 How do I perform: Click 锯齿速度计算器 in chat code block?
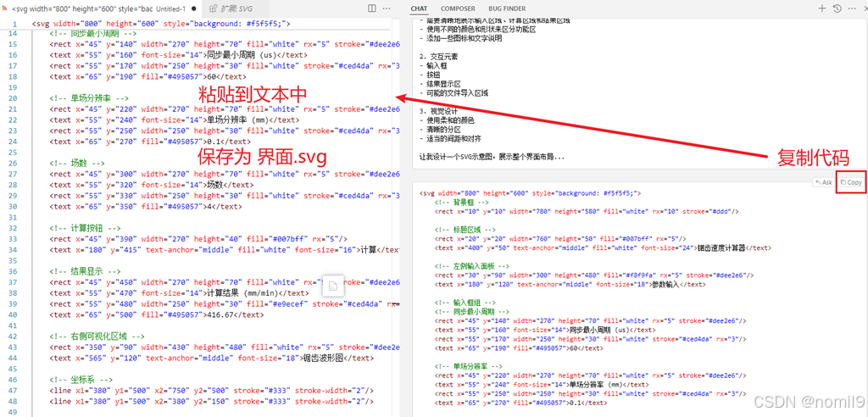click(x=720, y=247)
